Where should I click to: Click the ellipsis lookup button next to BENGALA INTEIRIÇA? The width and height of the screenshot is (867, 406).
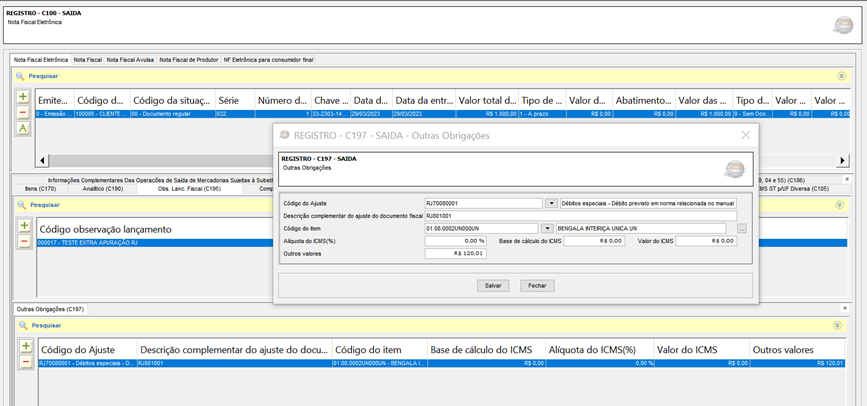742,229
